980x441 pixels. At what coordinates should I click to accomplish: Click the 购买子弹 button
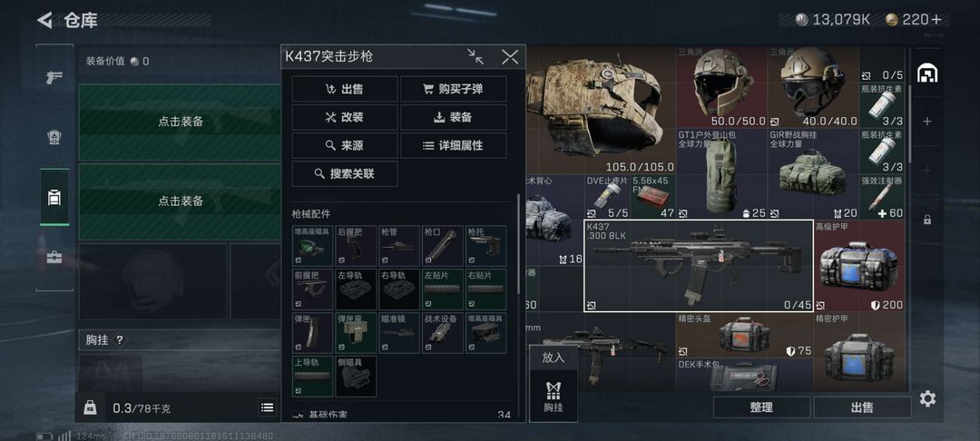453,89
